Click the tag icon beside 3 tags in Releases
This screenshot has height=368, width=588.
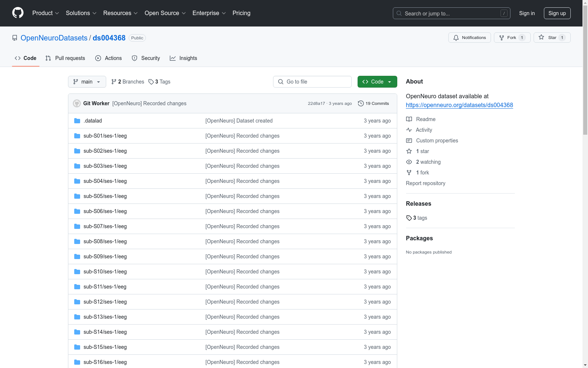pyautogui.click(x=409, y=218)
